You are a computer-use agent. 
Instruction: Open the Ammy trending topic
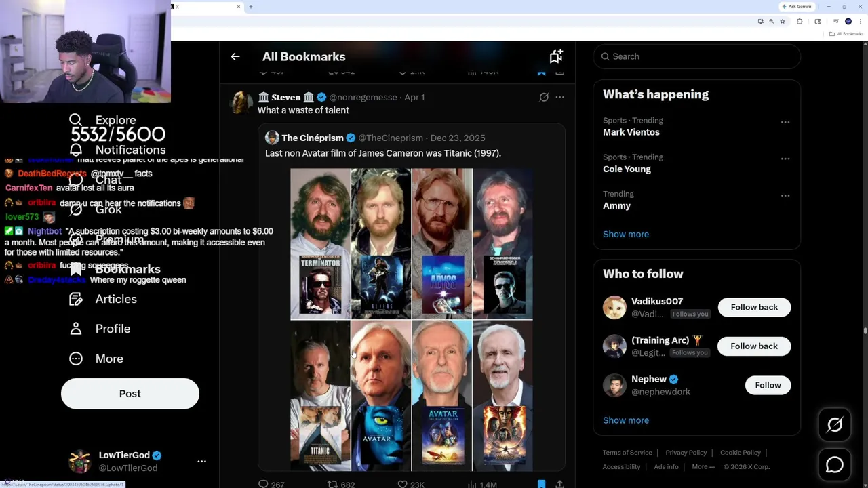(616, 205)
